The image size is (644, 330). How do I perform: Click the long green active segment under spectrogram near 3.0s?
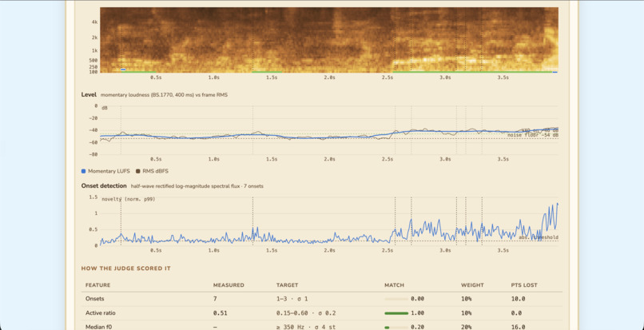[472, 72]
